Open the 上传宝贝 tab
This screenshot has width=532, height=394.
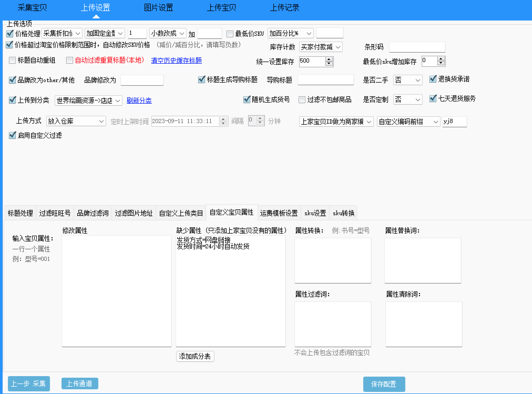[222, 8]
